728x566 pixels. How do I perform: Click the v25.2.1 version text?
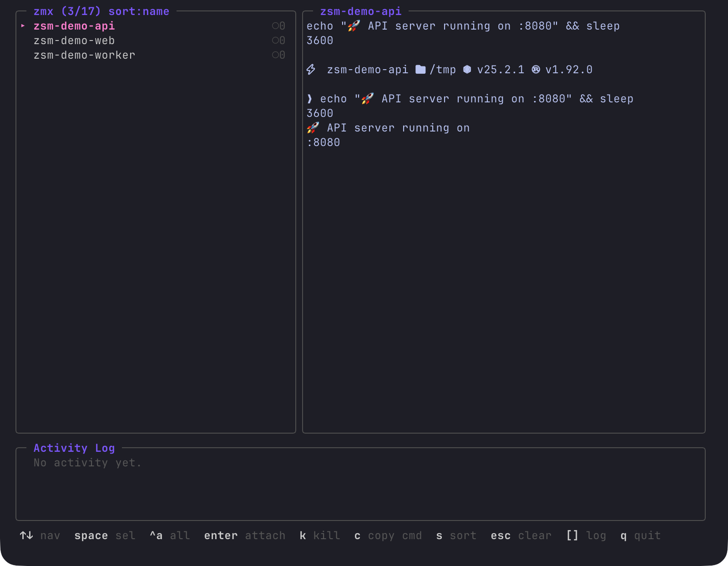(500, 70)
